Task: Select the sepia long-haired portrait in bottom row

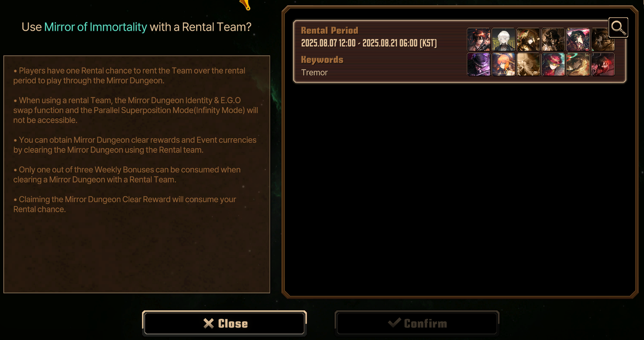Action: pyautogui.click(x=528, y=64)
